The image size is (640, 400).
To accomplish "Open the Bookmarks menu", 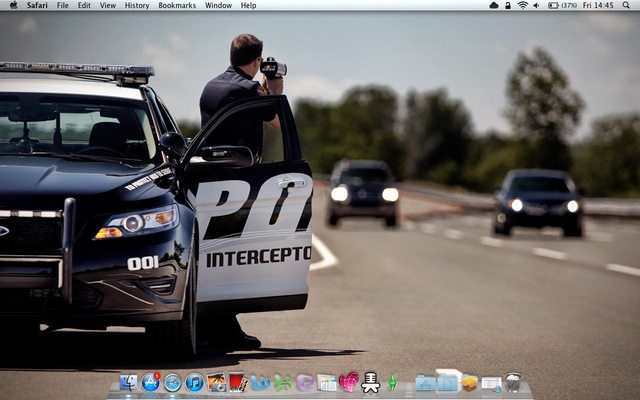I will pyautogui.click(x=177, y=5).
